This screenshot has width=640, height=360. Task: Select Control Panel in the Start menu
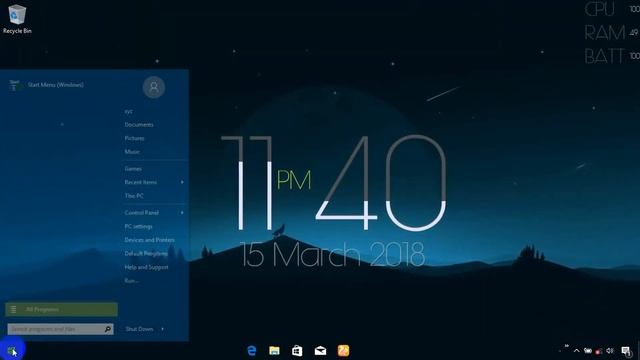[x=141, y=213]
